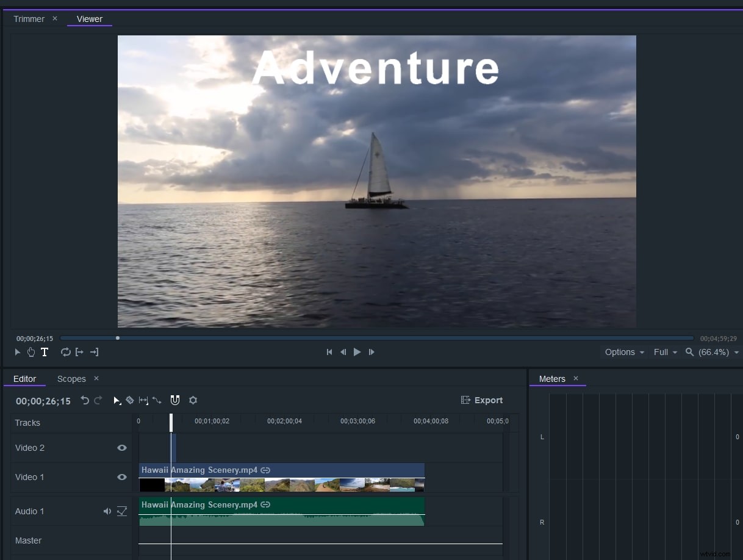Click the undo icon in the Editor panel
The height and width of the screenshot is (560, 743).
click(x=85, y=401)
